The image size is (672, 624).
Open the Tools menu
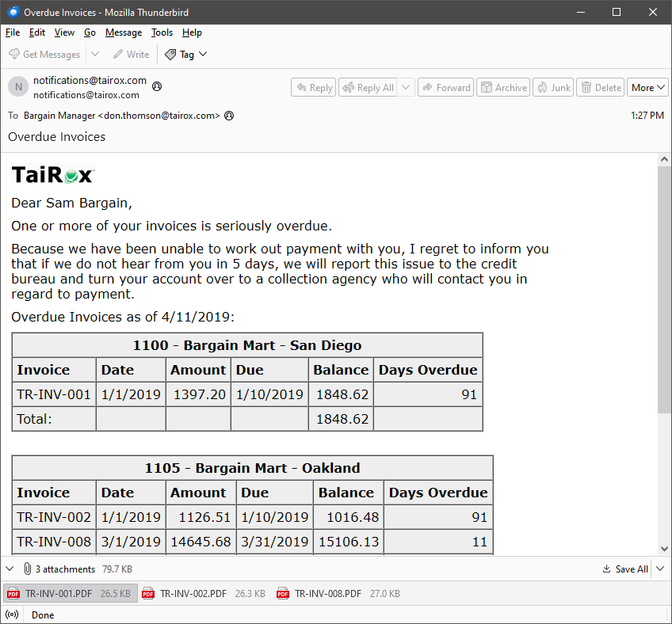[x=162, y=32]
